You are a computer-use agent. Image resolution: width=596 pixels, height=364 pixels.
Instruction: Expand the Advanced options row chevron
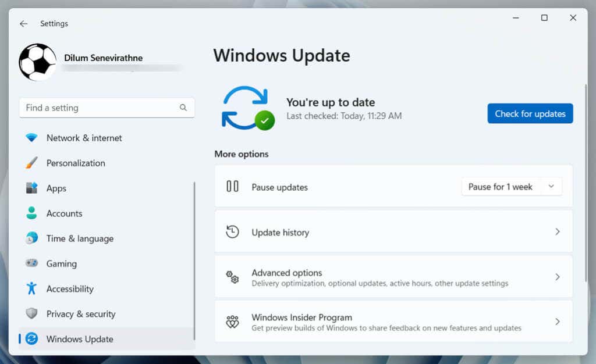(556, 277)
